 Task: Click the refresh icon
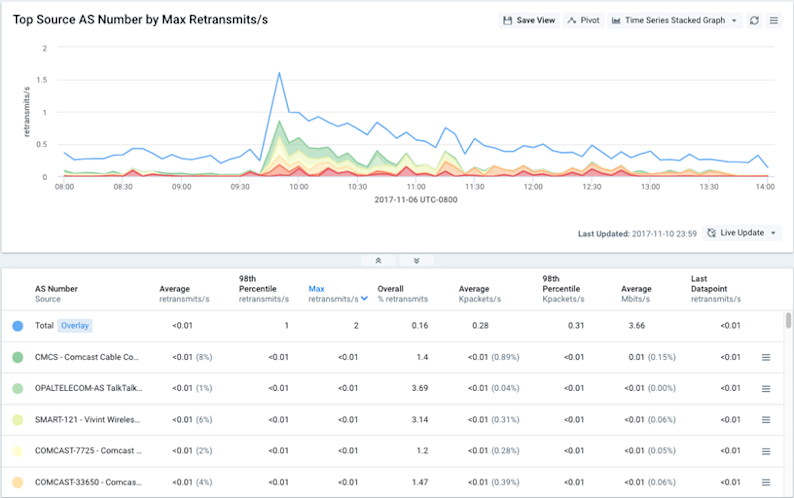tap(754, 20)
